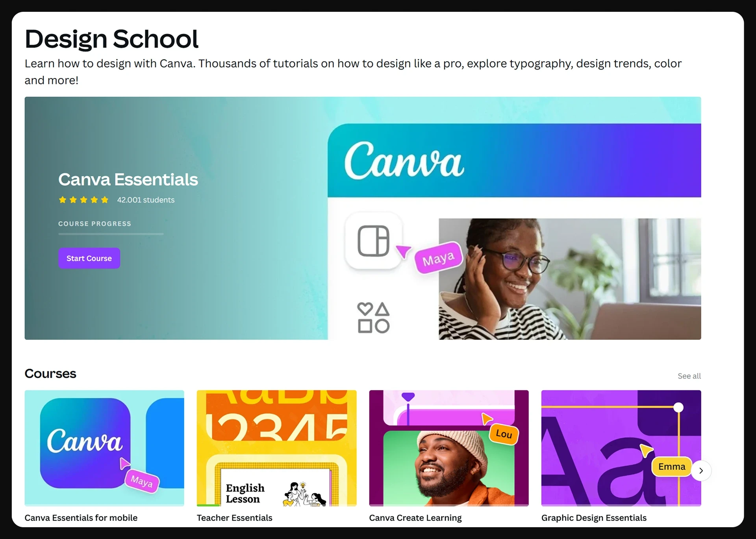
Task: Click the shapes elements icon in banner
Action: coord(373,318)
